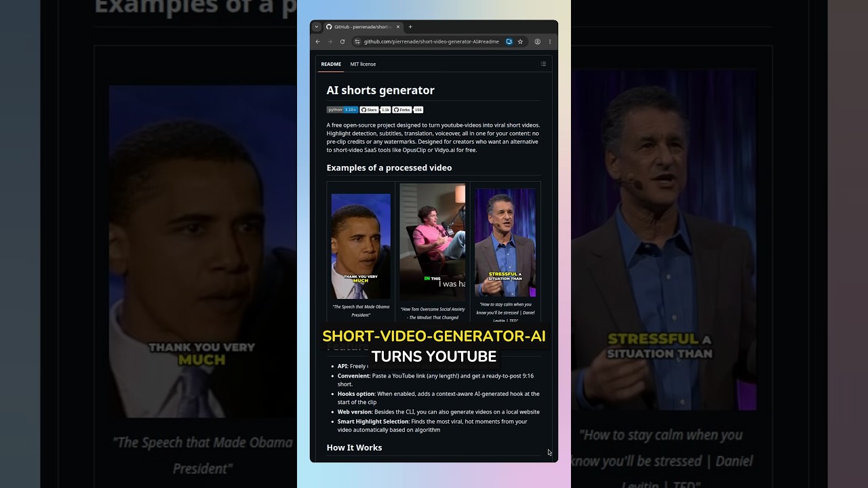
Task: Click the install app icon in address bar
Action: 509,41
